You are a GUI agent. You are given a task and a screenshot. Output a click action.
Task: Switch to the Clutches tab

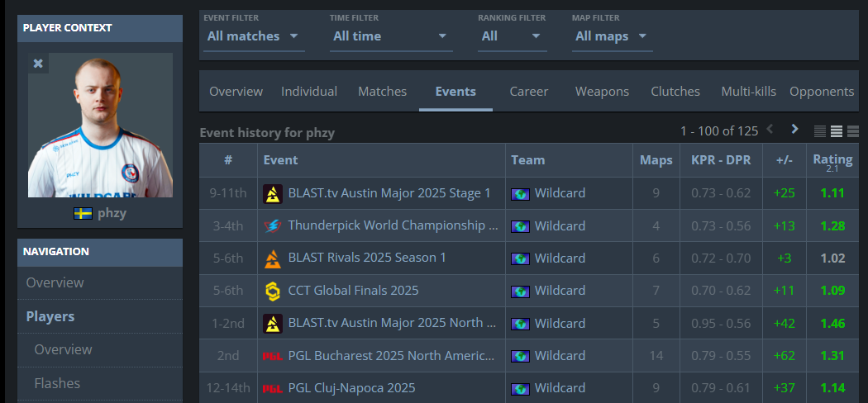675,91
